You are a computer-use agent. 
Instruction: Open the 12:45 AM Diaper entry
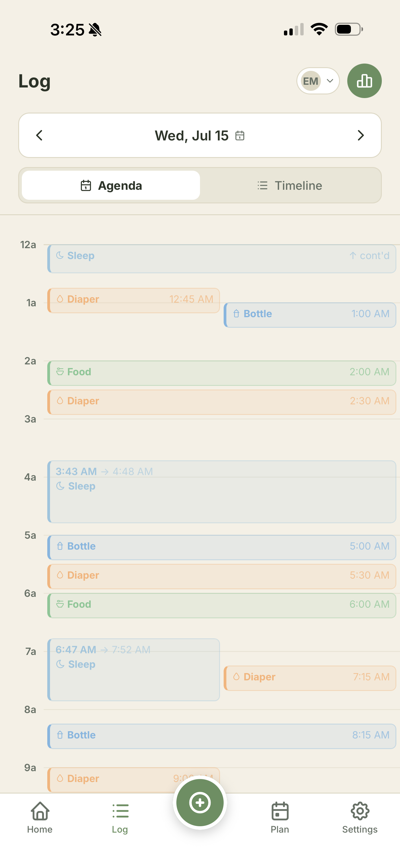tap(134, 300)
